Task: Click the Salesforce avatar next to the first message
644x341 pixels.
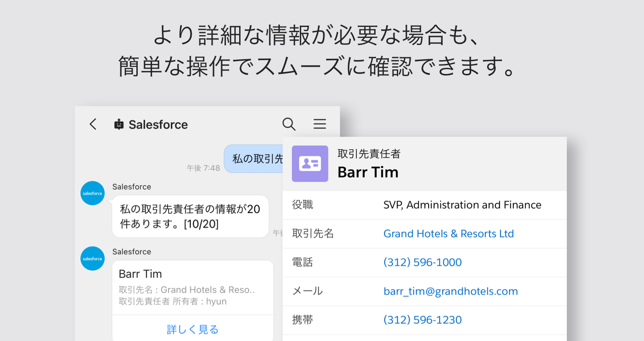Action: point(92,193)
